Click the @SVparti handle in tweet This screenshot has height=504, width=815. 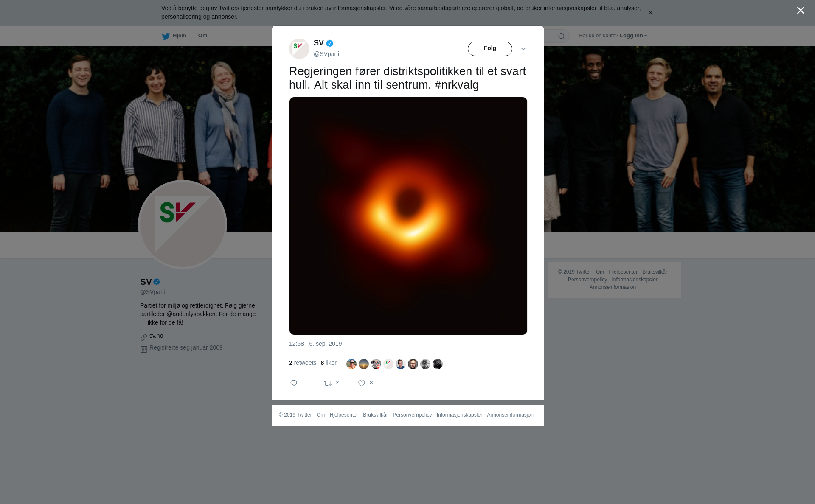pyautogui.click(x=326, y=54)
